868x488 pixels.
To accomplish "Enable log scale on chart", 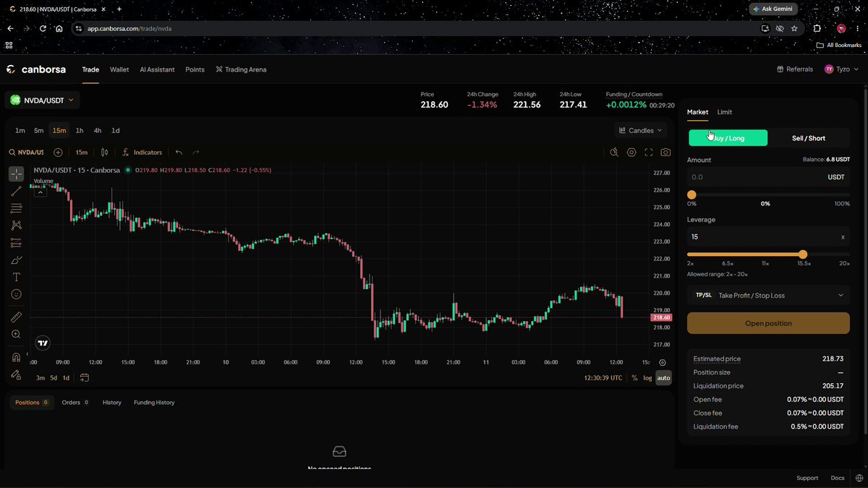I will (647, 377).
